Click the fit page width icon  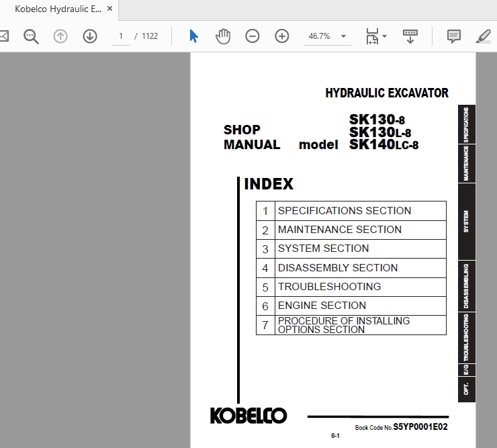[x=372, y=36]
